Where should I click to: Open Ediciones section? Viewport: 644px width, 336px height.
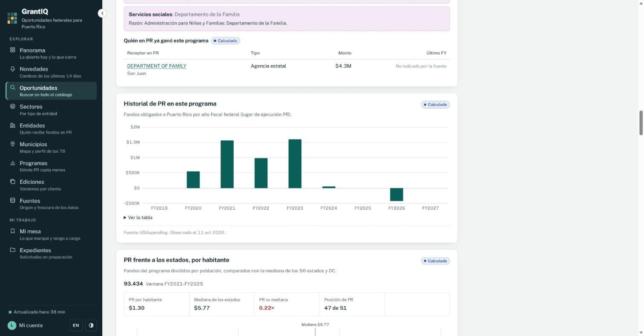[51, 185]
